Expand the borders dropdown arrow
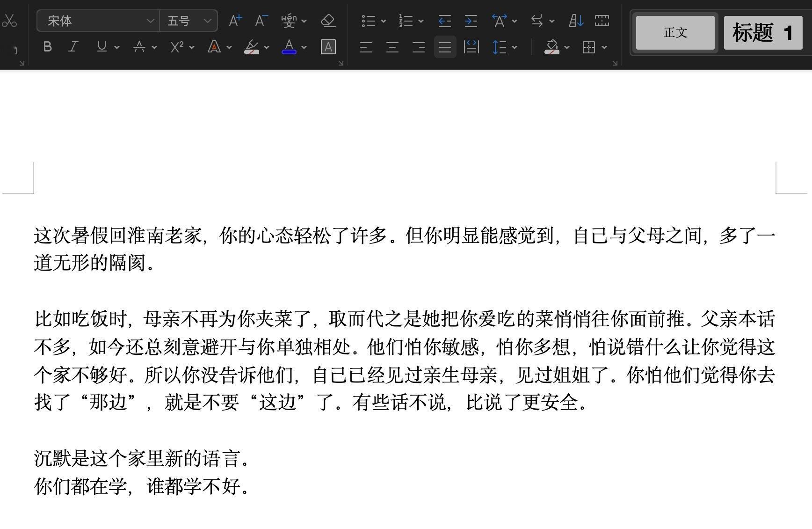812x529 pixels. tap(604, 47)
